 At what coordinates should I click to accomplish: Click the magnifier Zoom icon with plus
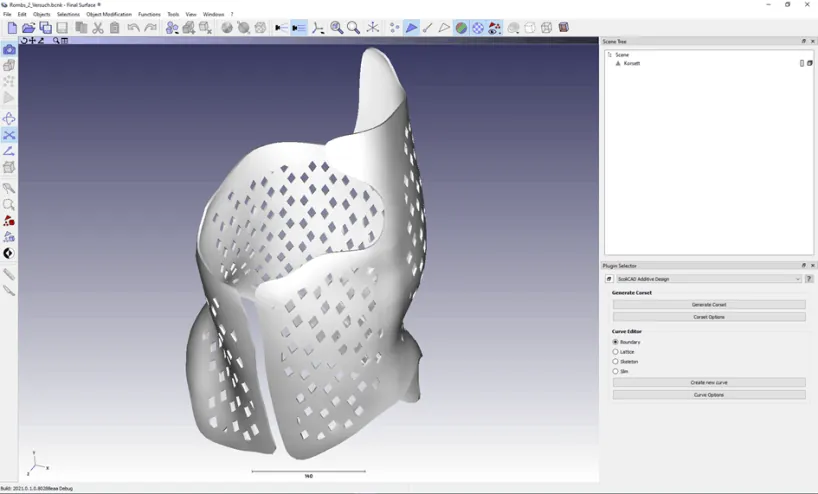(x=336, y=28)
